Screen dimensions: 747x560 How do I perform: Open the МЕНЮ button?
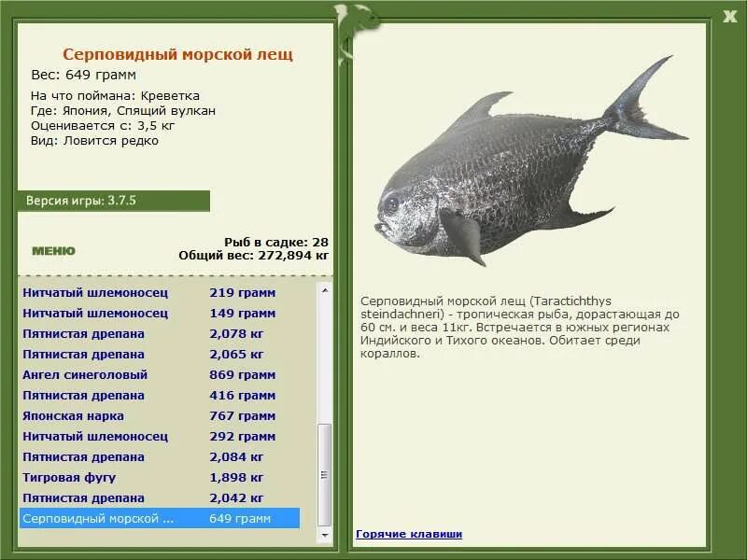pos(54,249)
